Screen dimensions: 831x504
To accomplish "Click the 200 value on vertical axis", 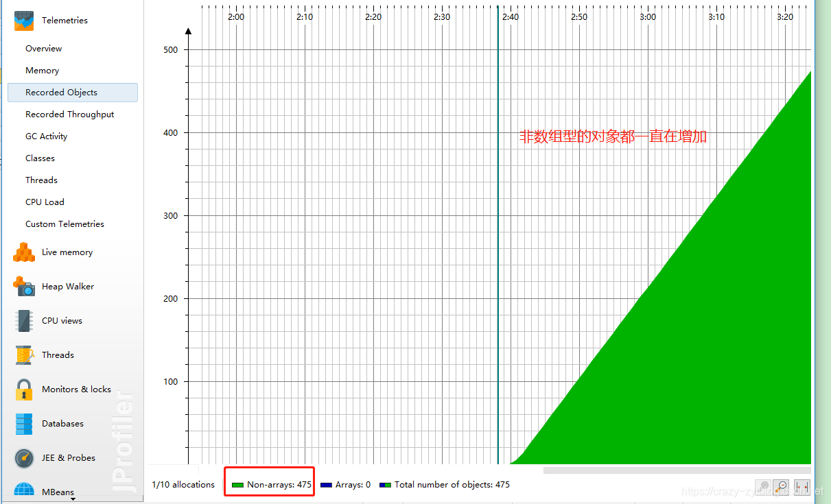I will click(170, 299).
